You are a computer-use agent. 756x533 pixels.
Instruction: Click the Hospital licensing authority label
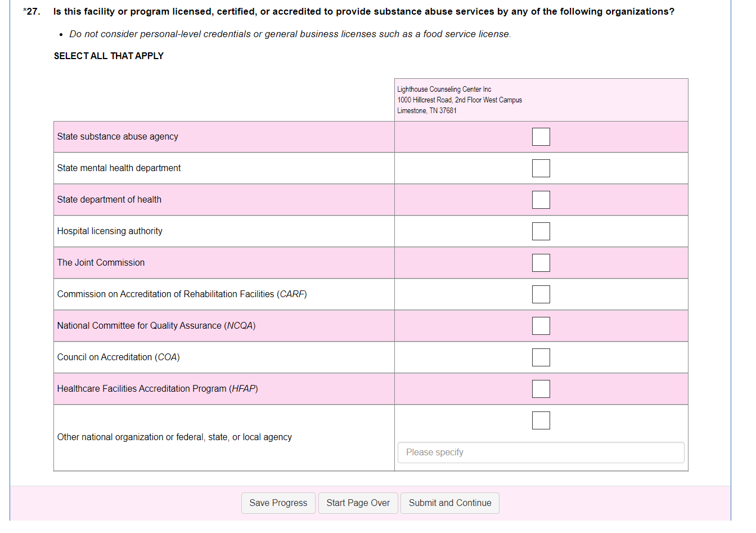coord(110,231)
